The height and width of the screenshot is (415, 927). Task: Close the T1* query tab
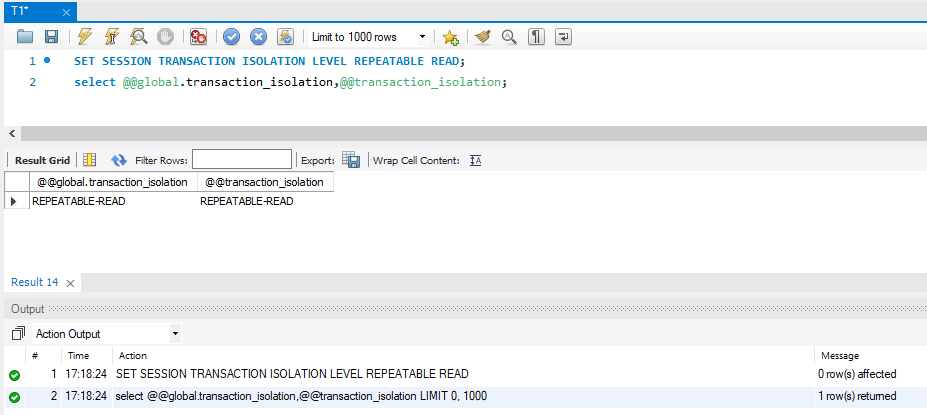pyautogui.click(x=66, y=12)
